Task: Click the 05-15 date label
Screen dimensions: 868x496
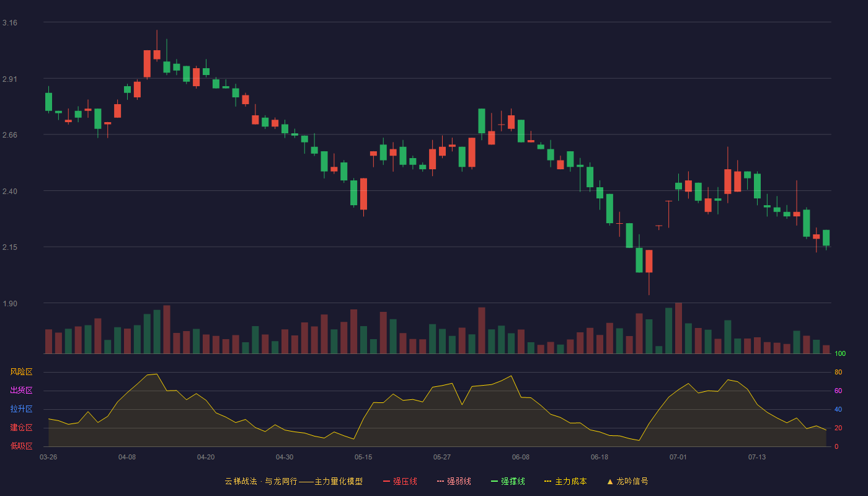Action: coord(363,457)
